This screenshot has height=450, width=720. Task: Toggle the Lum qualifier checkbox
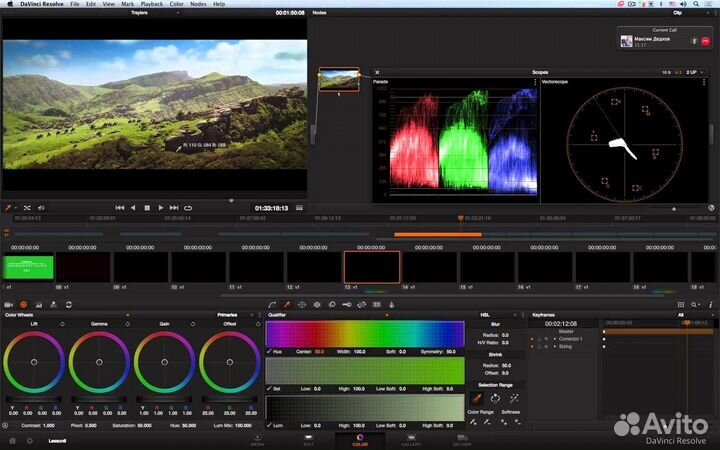point(270,424)
